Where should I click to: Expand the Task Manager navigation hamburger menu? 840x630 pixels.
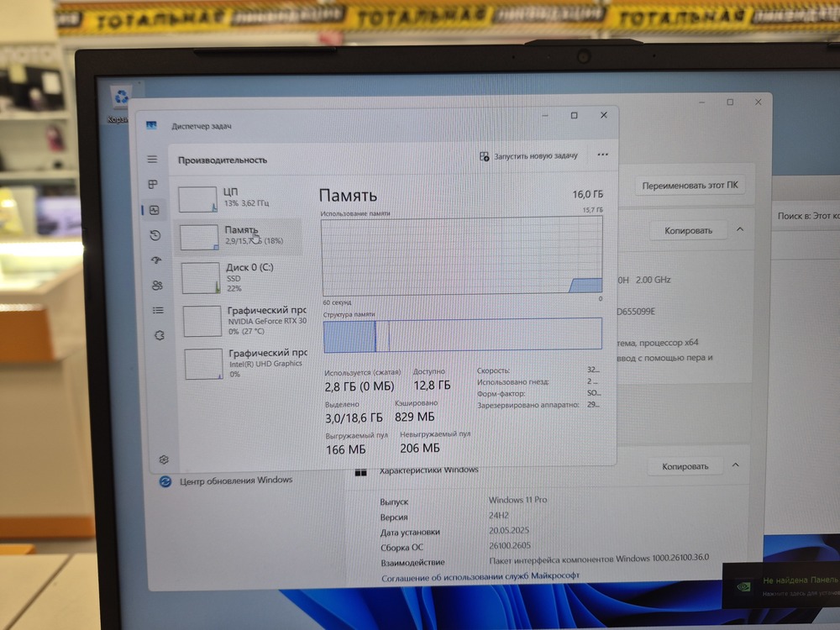click(153, 159)
